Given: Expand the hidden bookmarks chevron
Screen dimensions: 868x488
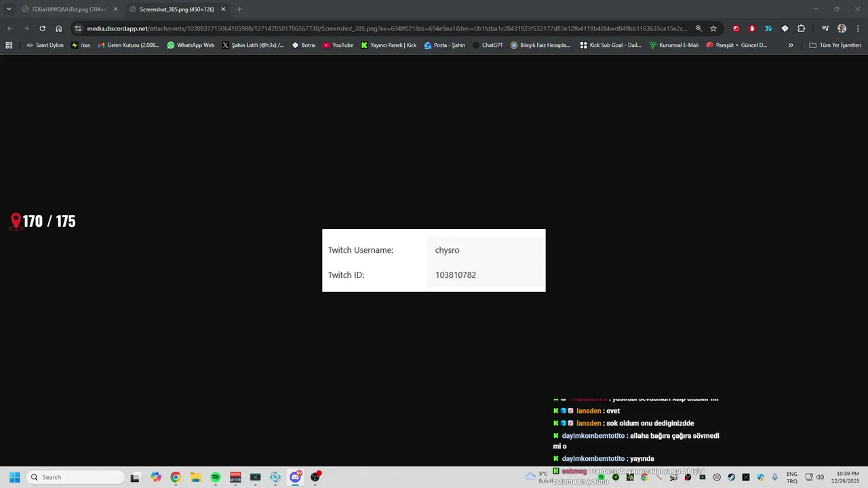Looking at the screenshot, I should point(791,45).
